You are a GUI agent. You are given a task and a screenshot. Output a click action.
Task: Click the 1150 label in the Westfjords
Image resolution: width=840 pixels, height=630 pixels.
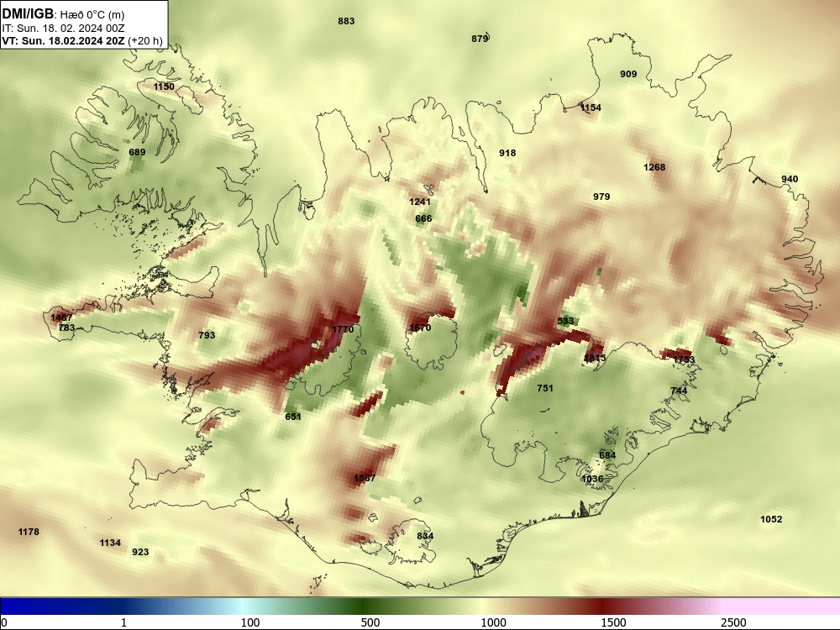click(x=164, y=87)
